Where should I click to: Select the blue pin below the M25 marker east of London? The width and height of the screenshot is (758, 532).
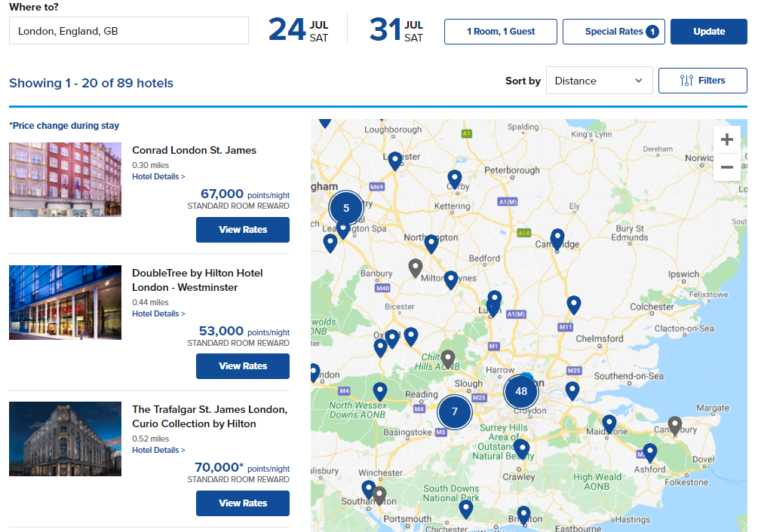coord(572,391)
